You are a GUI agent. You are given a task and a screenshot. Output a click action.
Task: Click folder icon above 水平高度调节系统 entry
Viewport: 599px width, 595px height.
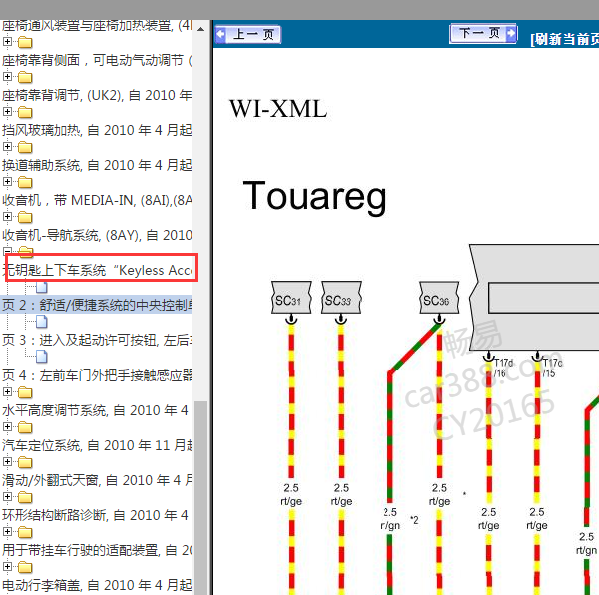pyautogui.click(x=25, y=392)
